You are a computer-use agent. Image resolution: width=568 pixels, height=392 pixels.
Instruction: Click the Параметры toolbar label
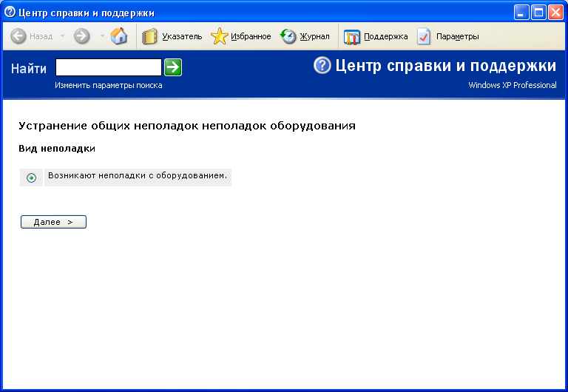(458, 36)
